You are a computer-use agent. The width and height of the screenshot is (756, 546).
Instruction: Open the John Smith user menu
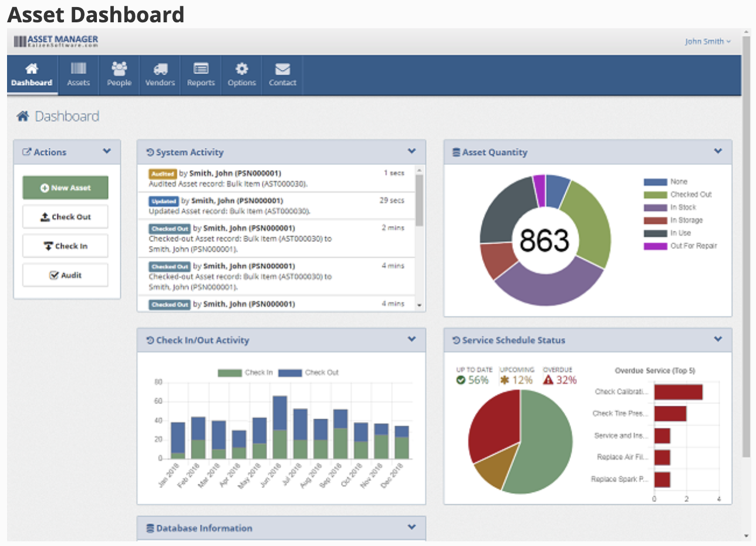click(708, 42)
